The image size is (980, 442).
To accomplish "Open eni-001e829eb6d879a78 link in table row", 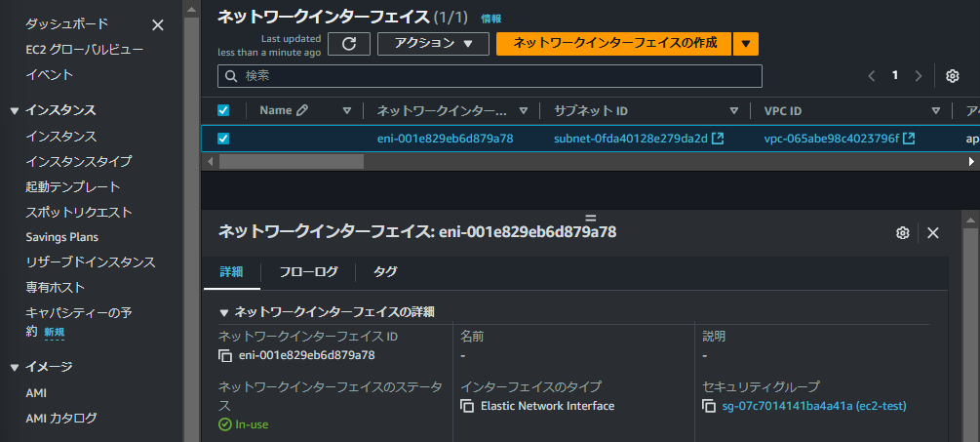I will point(445,139).
